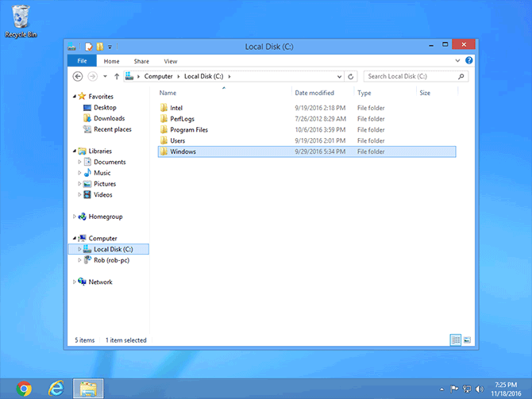Screen dimensions: 532x399
Task: Expand the Network section arrow
Action: (x=75, y=282)
